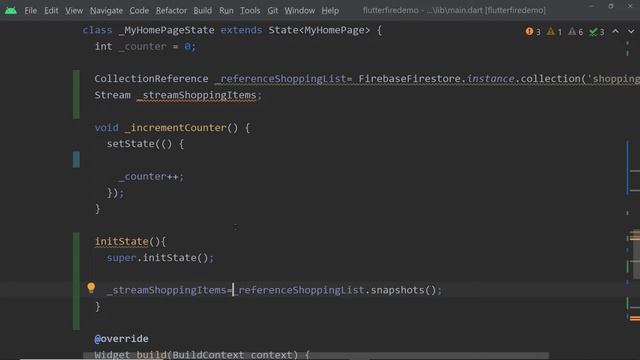
Task: Open the Refactor menu
Action: coord(171,11)
